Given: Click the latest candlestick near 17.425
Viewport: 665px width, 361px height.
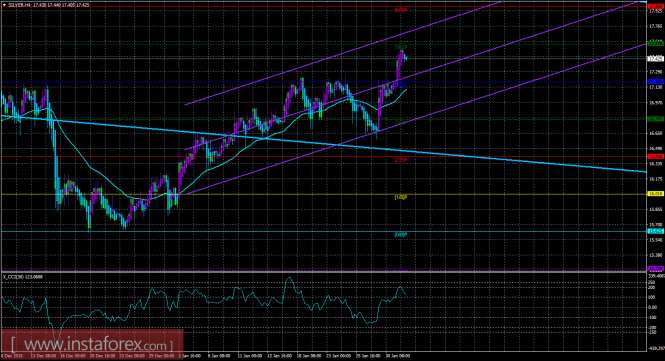Looking at the screenshot, I should click(x=406, y=58).
